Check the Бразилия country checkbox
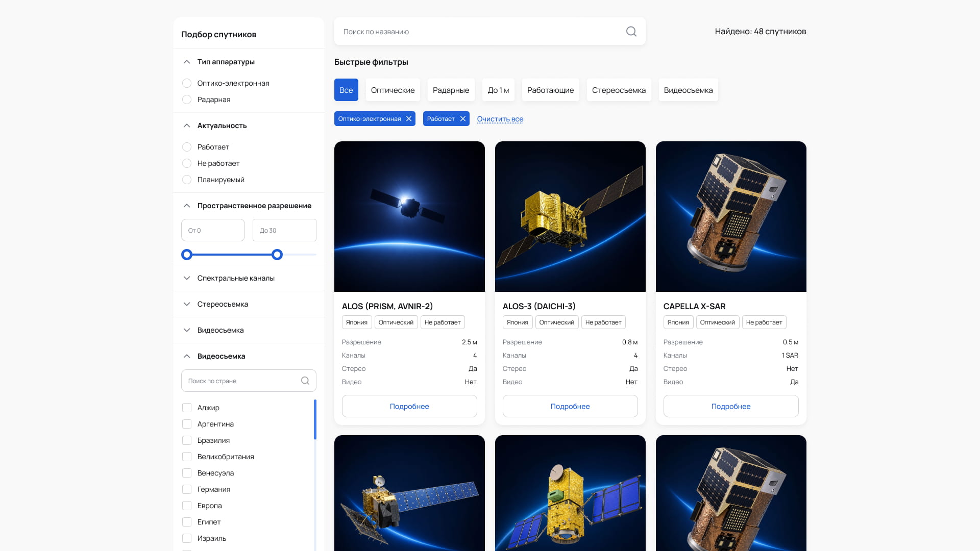 (187, 440)
